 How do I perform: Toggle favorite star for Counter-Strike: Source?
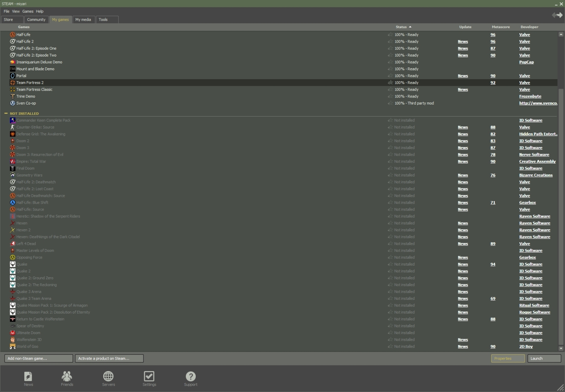click(x=390, y=127)
